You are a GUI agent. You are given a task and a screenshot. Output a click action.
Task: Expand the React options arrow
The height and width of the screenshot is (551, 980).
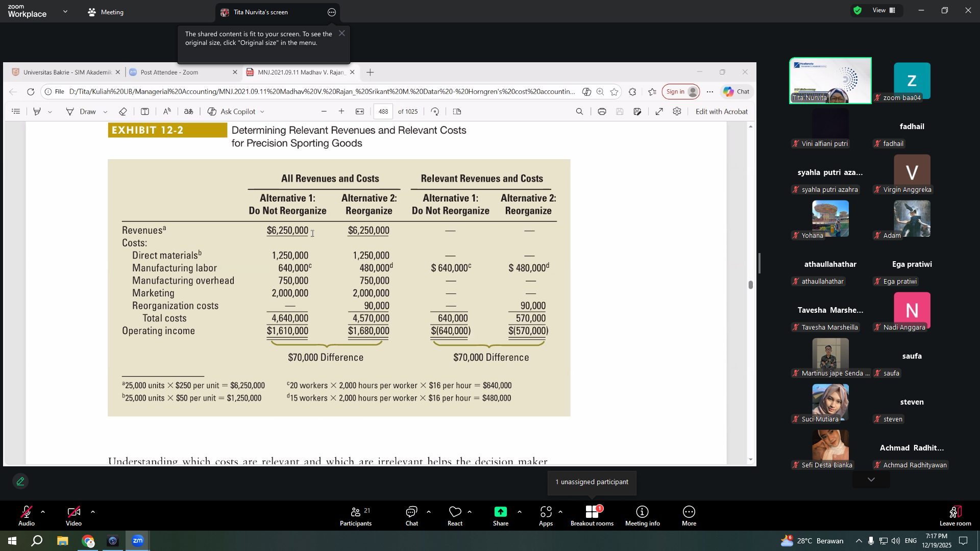[x=470, y=511]
